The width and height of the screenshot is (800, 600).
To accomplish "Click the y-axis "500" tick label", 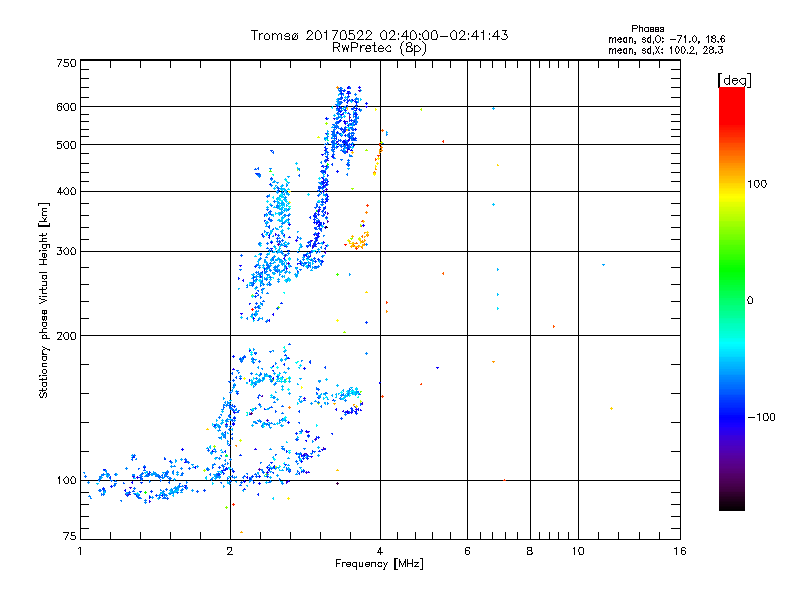I will (66, 145).
